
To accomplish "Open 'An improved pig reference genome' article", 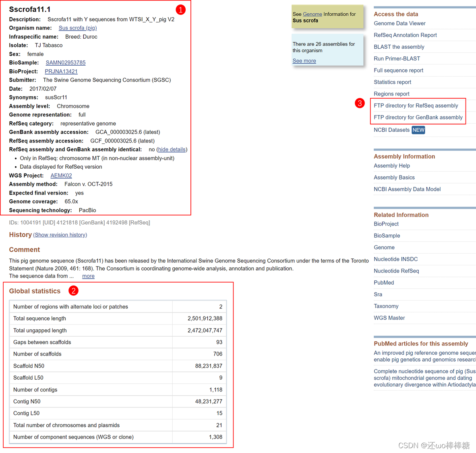I will [x=425, y=356].
